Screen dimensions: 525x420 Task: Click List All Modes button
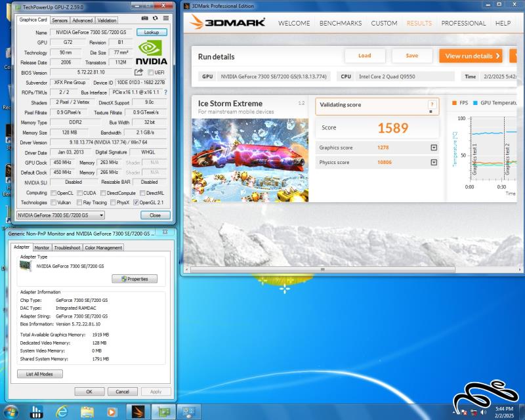(x=39, y=374)
